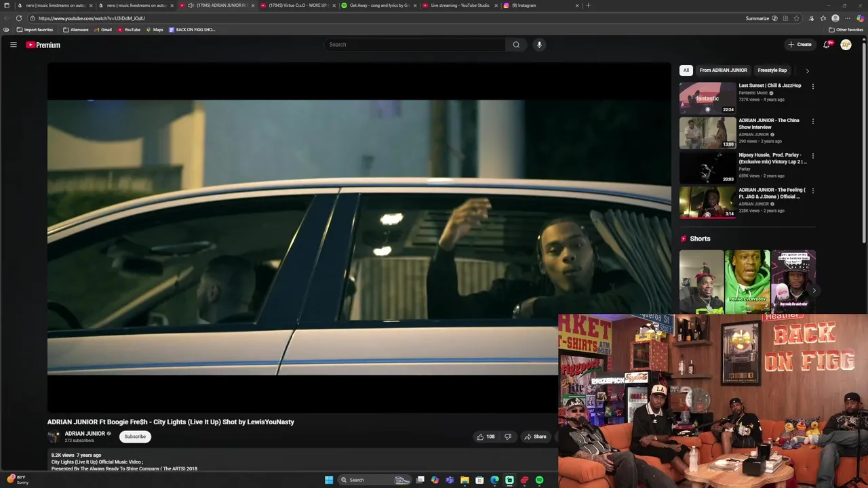Screen dimensions: 868x488
Task: Open YouTube notifications bell
Action: (827, 45)
